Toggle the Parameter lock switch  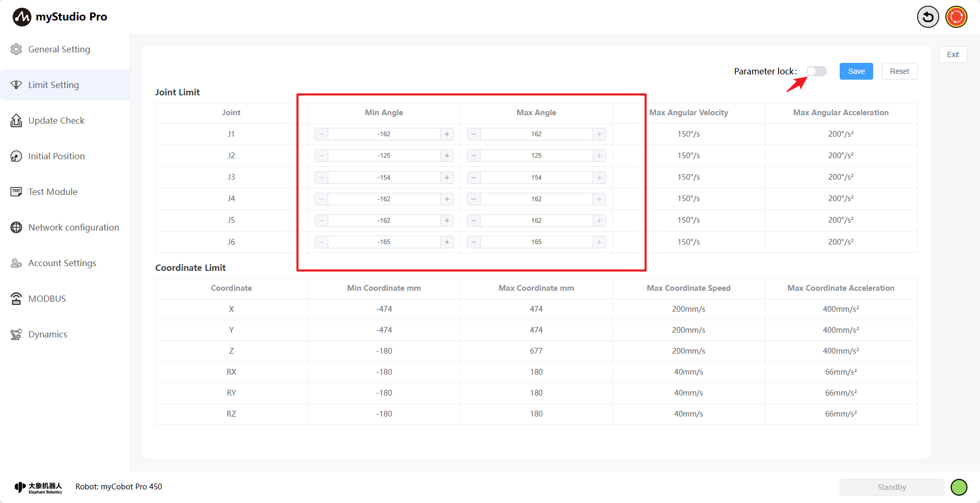point(816,71)
